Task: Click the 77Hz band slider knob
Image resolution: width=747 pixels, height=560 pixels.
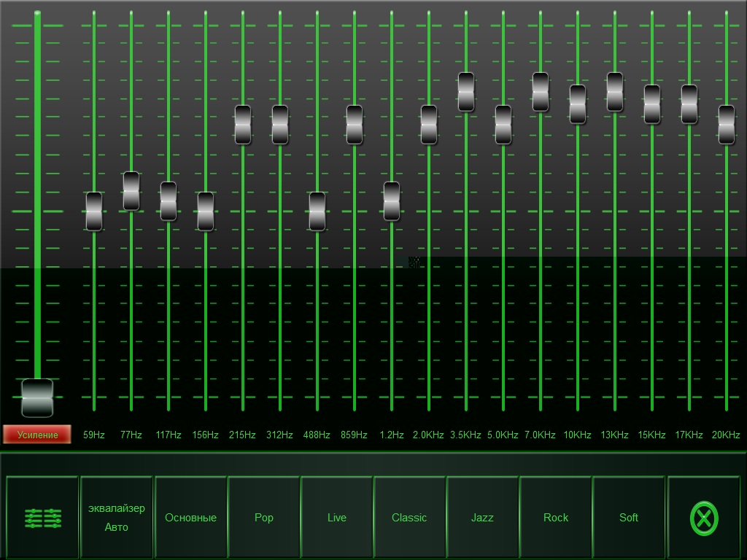Action: [x=131, y=191]
